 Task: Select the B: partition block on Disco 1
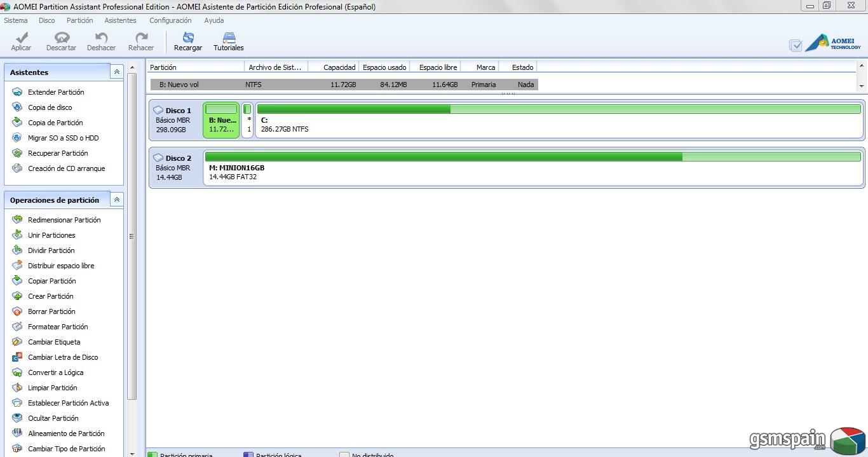222,120
